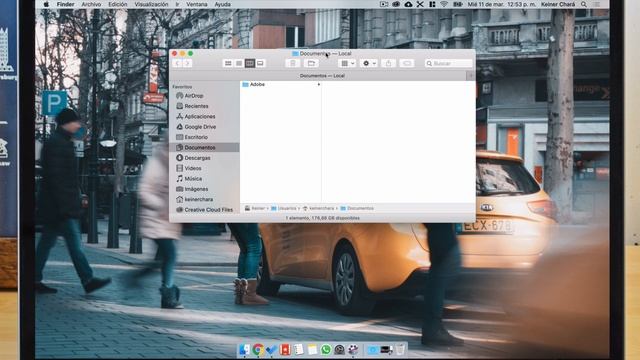This screenshot has height=360, width=640.
Task: Click the battery menu bar icon
Action: pyautogui.click(x=458, y=4)
